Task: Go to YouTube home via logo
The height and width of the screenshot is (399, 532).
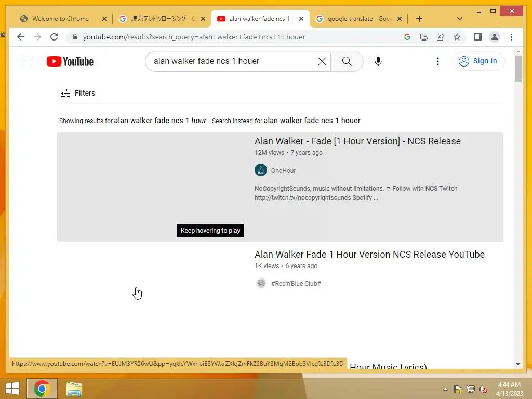Action: point(70,61)
